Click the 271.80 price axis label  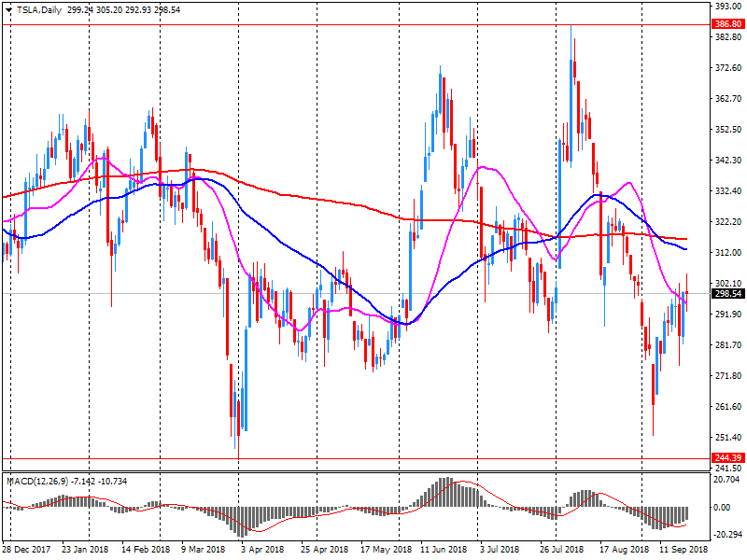tap(726, 376)
